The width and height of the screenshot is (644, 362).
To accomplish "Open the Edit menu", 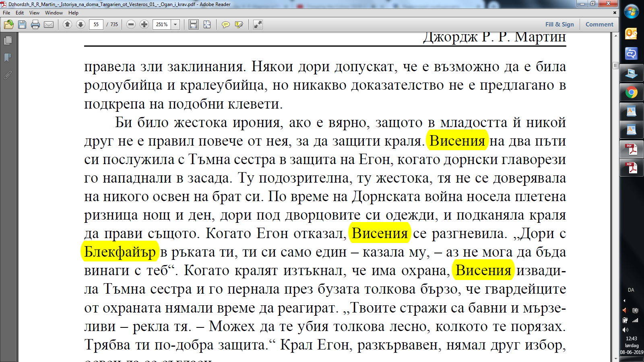I will [20, 13].
